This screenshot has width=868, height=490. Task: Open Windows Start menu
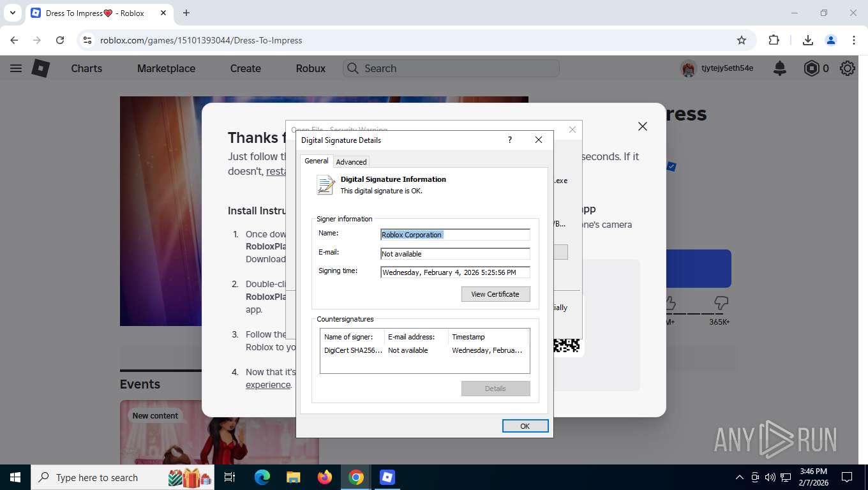[15, 477]
